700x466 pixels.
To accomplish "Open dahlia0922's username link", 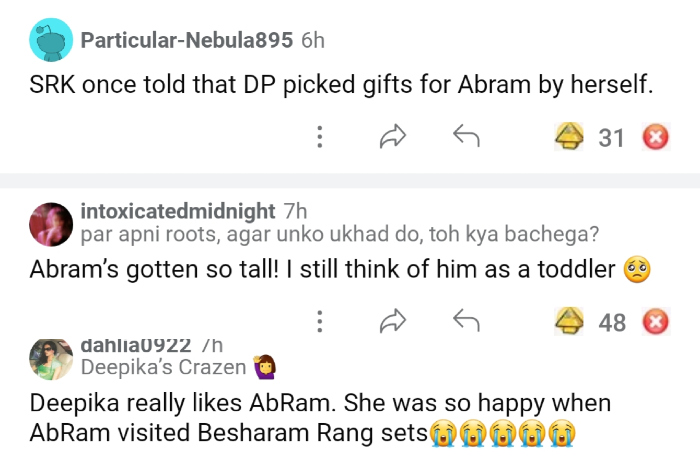I will point(135,345).
